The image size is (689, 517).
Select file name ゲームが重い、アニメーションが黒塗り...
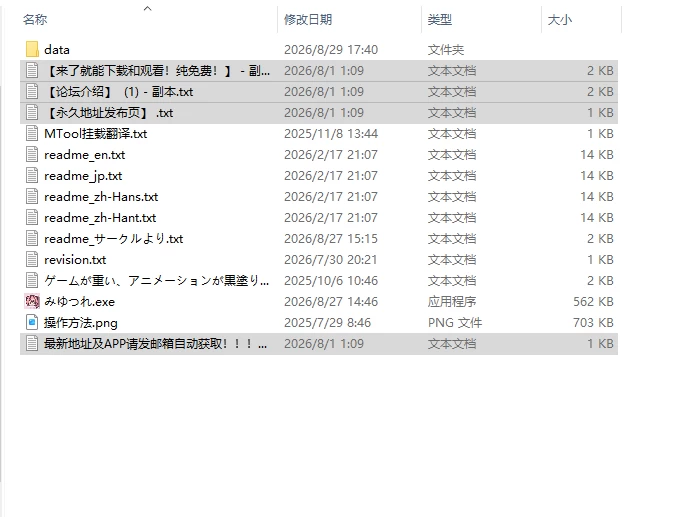(156, 281)
